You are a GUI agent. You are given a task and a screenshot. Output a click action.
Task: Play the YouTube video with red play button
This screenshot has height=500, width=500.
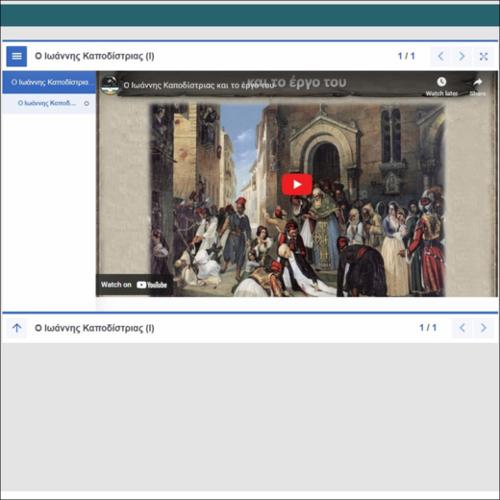(297, 184)
